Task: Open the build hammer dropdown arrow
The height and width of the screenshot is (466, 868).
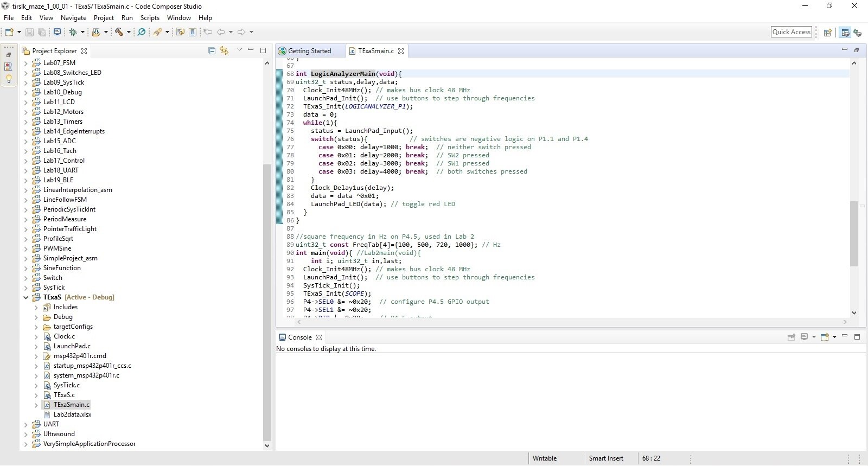Action: click(129, 32)
